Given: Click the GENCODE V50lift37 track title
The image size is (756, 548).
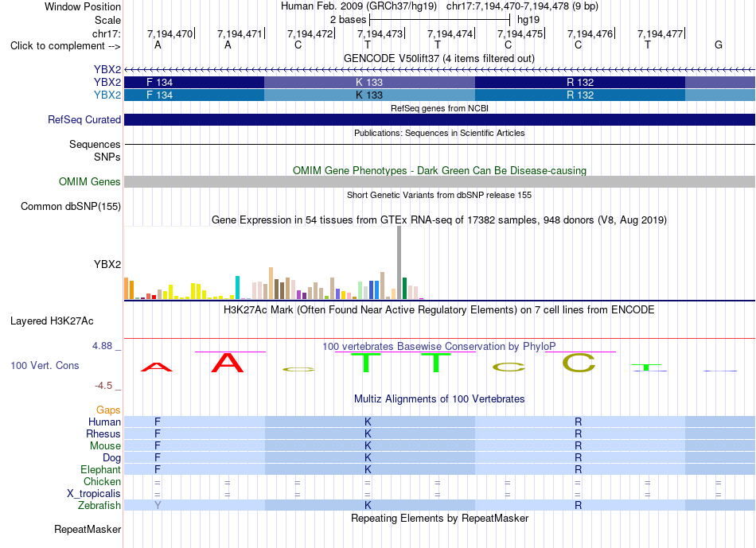Looking at the screenshot, I should coord(439,58).
